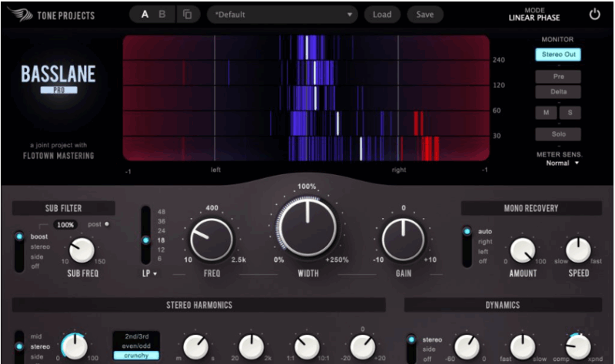615x364 pixels.
Task: Choose crunchy harmonics type
Action: pyautogui.click(x=137, y=356)
